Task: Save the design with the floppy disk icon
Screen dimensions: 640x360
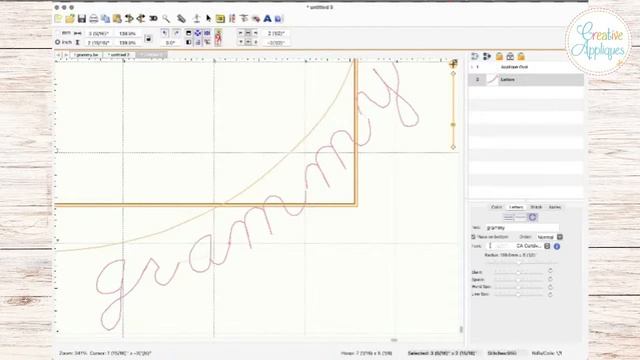Action: click(82, 19)
